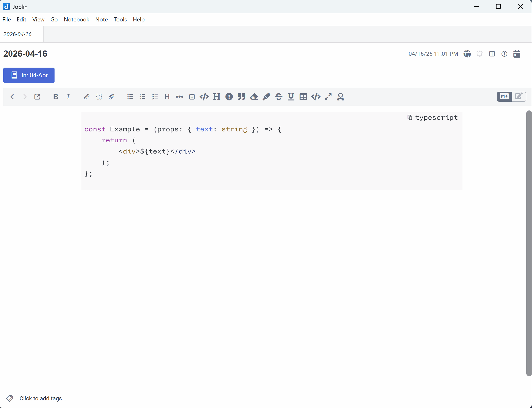This screenshot has width=532, height=408.
Task: Copy the typescript code block
Action: (410, 118)
